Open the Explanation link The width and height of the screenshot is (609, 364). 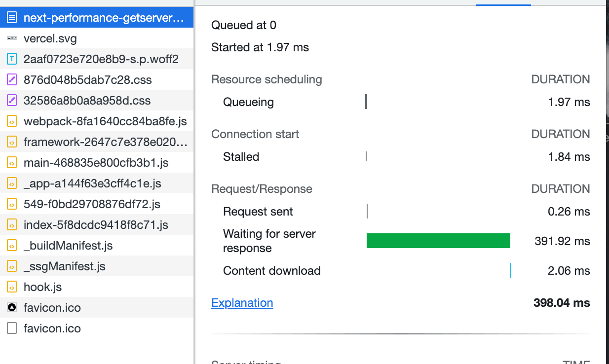coord(242,303)
